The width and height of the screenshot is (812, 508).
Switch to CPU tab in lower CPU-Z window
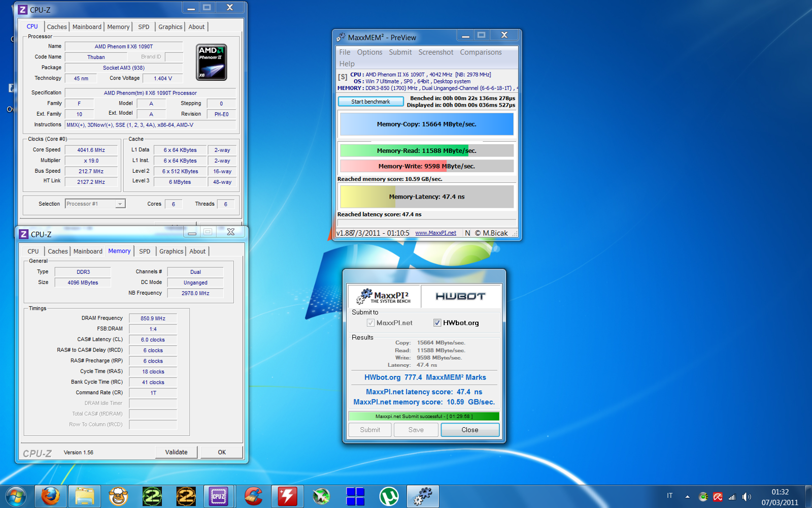[33, 251]
